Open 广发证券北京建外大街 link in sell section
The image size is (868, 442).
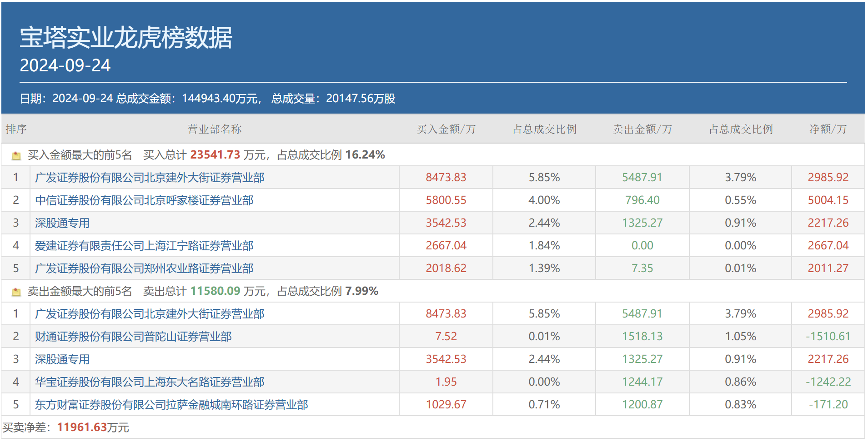150,314
